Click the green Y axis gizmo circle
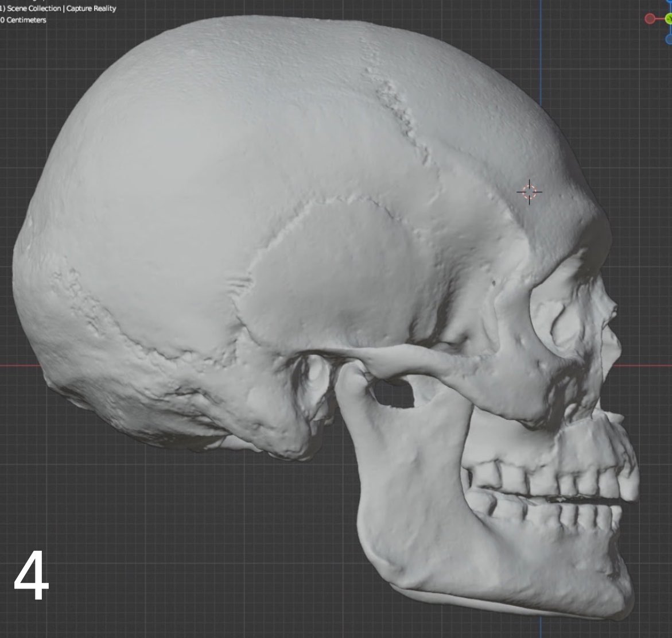 pyautogui.click(x=669, y=19)
